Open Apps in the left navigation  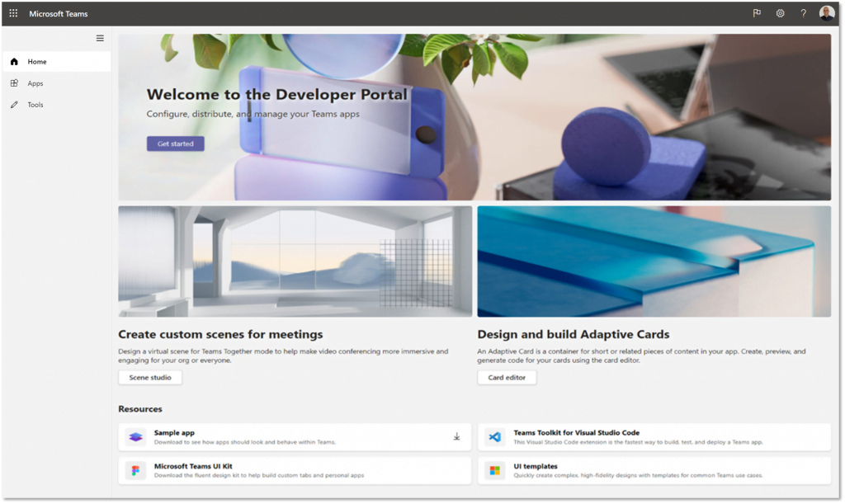point(35,83)
